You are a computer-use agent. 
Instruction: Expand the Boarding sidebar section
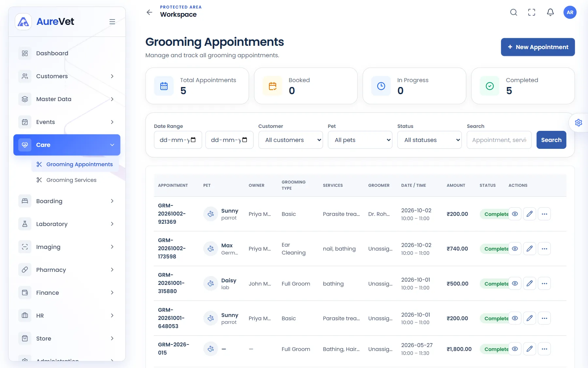pyautogui.click(x=67, y=201)
